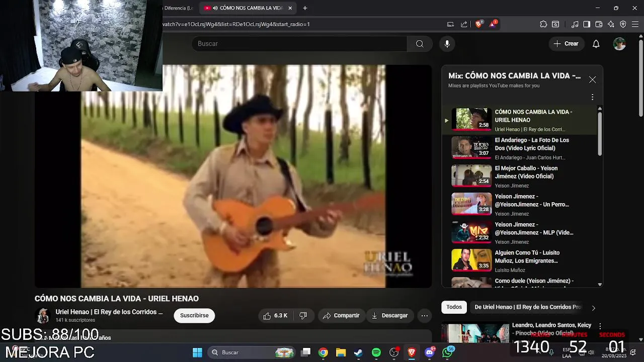Open Windows Start menu
The width and height of the screenshot is (644, 362).
point(197,352)
